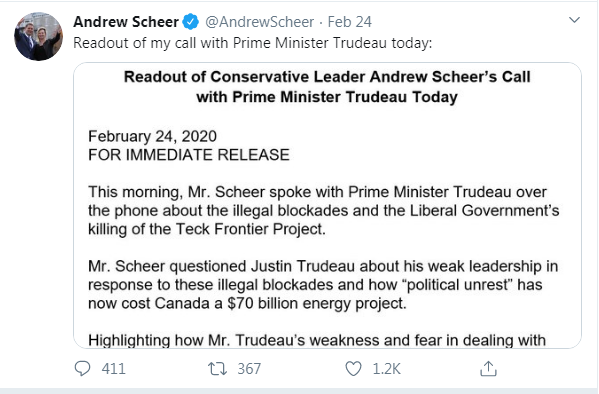
Task: Open the attached readout image heading
Action: tap(327, 87)
